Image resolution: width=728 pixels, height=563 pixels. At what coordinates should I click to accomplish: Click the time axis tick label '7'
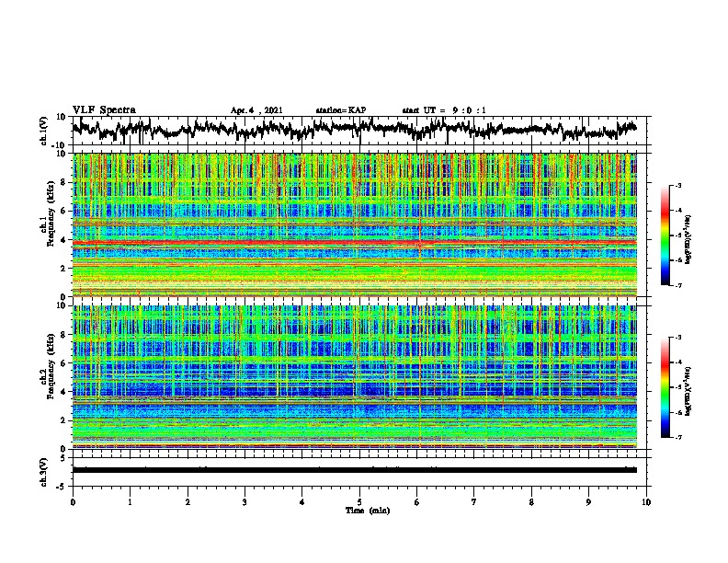pos(474,502)
